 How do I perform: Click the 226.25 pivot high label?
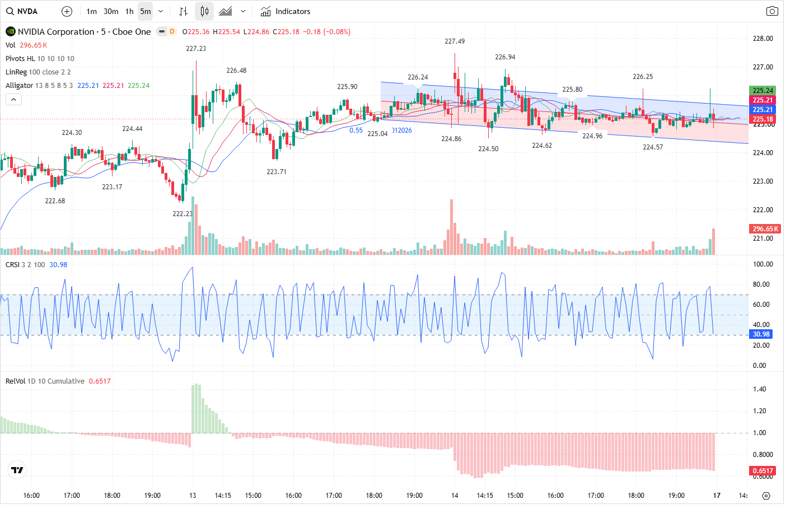point(643,77)
